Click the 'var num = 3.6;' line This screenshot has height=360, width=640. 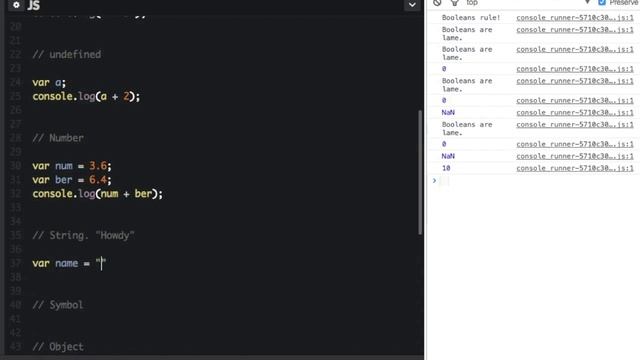click(72, 166)
